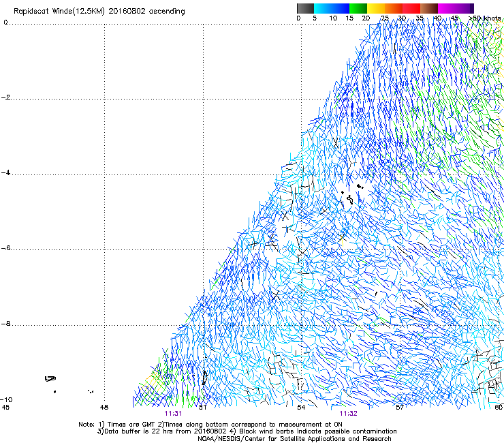Click the 'Rapidscat Winds(12.5KM)' title text
The image size is (504, 443).
click(x=59, y=12)
